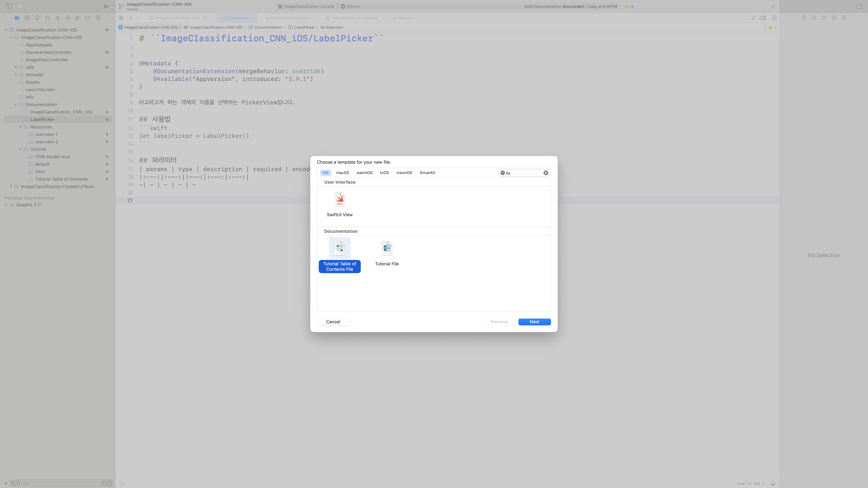Clear the template filter search text
Viewport: 868px width, 488px height.
click(546, 173)
